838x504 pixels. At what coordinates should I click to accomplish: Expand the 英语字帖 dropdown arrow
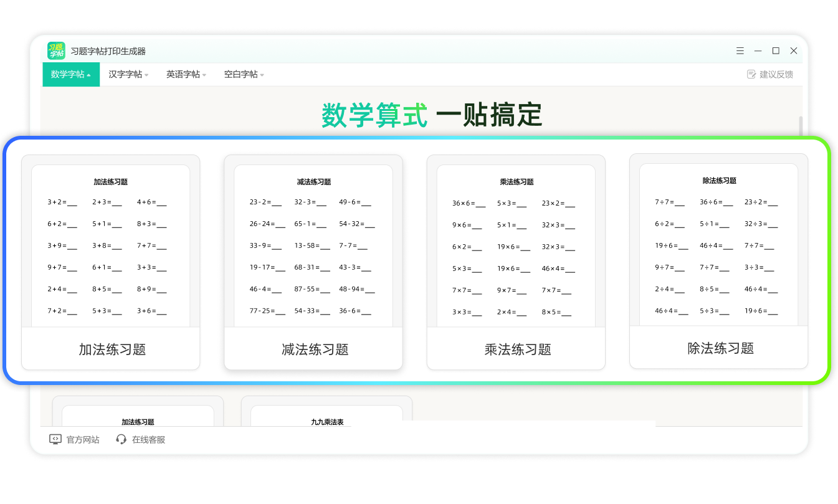pyautogui.click(x=204, y=75)
